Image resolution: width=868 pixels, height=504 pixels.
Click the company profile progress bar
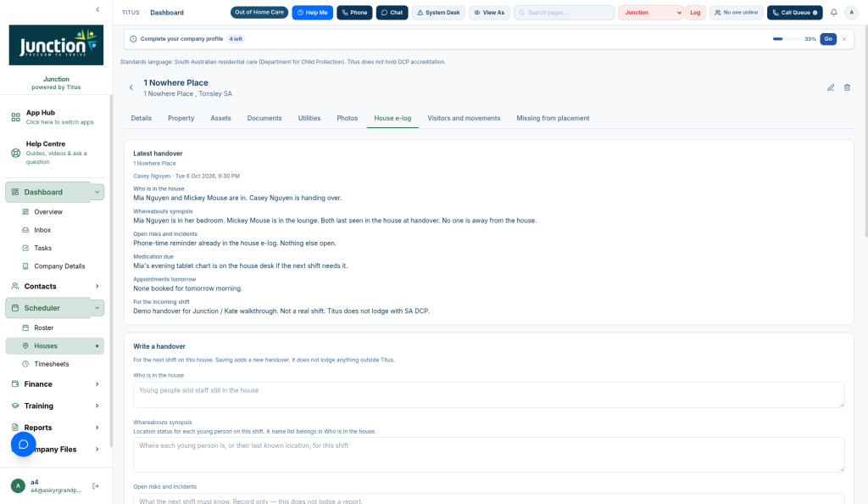tap(787, 39)
